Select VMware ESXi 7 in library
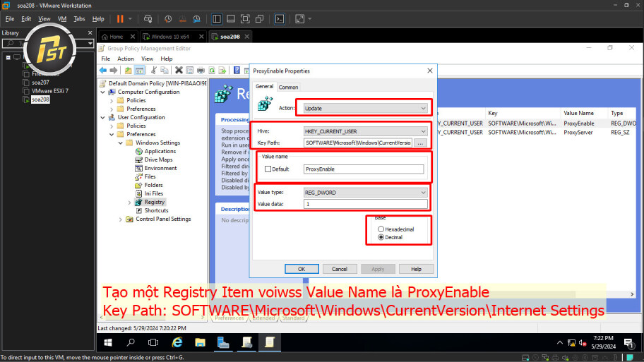This screenshot has height=362, width=644. click(x=50, y=91)
